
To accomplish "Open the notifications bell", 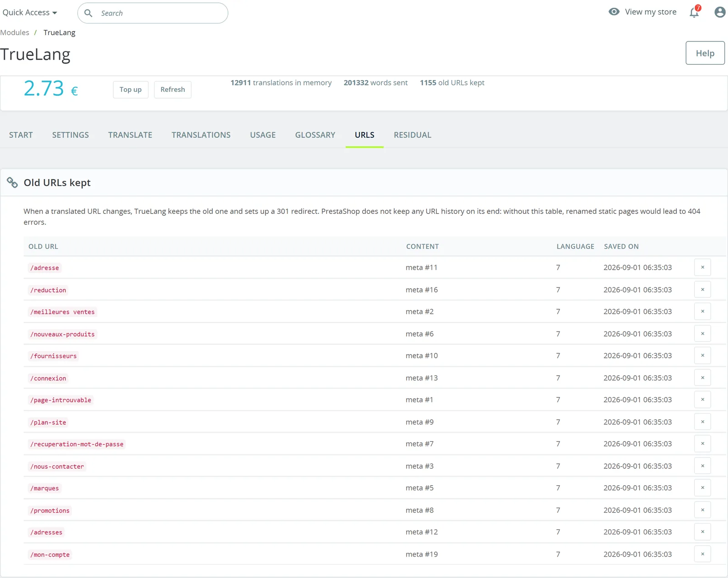I will pos(694,12).
